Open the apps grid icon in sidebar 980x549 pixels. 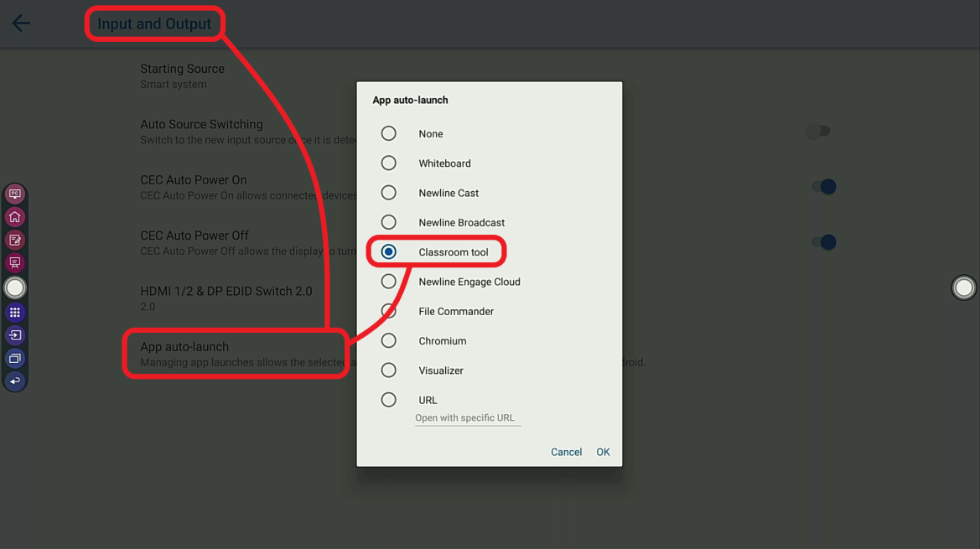15,313
